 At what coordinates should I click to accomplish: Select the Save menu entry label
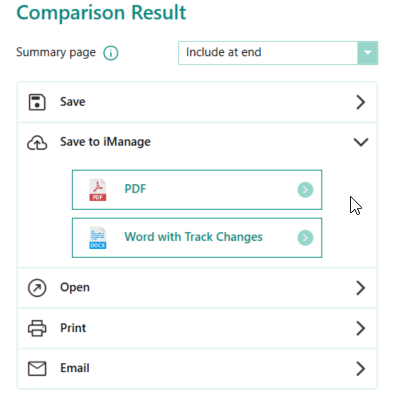point(73,102)
